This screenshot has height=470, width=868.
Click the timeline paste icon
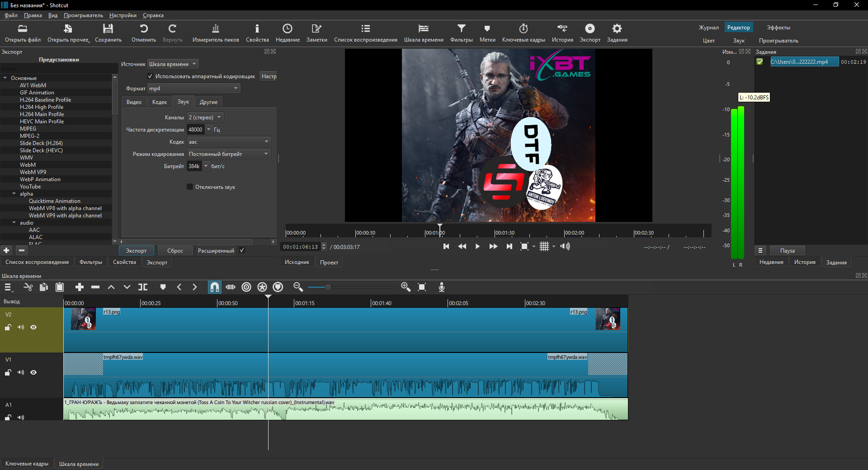[x=60, y=287]
